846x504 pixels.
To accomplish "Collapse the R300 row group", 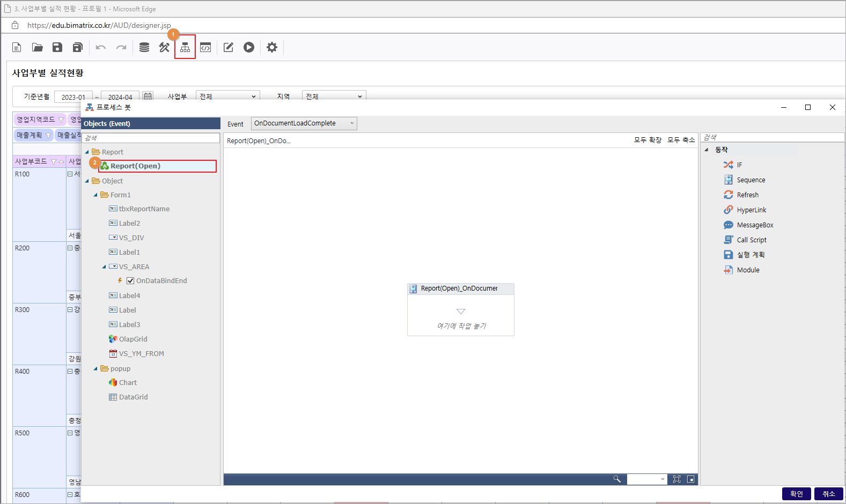I will click(70, 309).
